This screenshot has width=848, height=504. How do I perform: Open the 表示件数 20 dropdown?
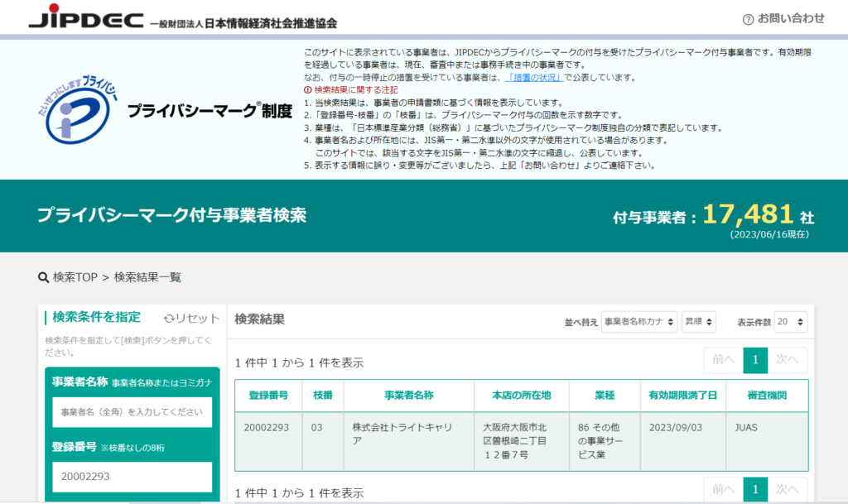(x=790, y=322)
